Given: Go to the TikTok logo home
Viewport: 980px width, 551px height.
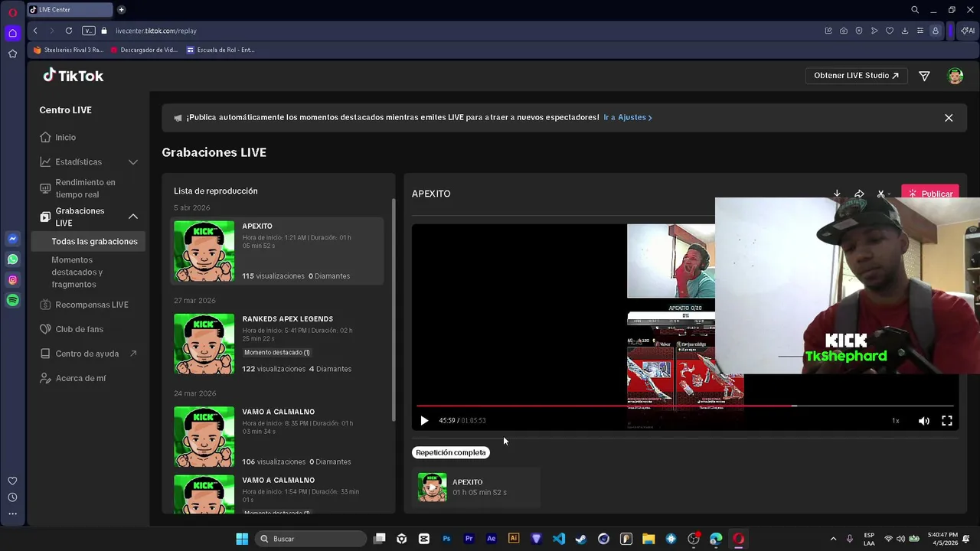Looking at the screenshot, I should [73, 76].
